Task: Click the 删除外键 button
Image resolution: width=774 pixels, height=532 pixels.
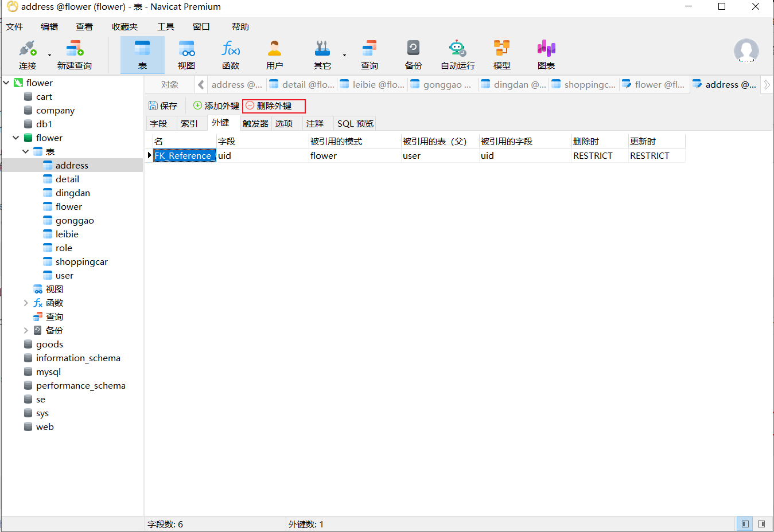Action: click(274, 105)
